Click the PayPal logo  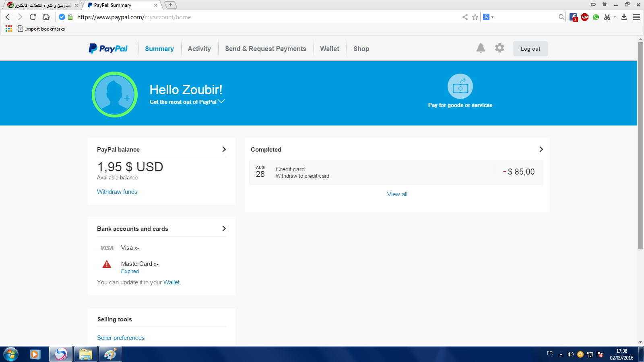click(108, 49)
